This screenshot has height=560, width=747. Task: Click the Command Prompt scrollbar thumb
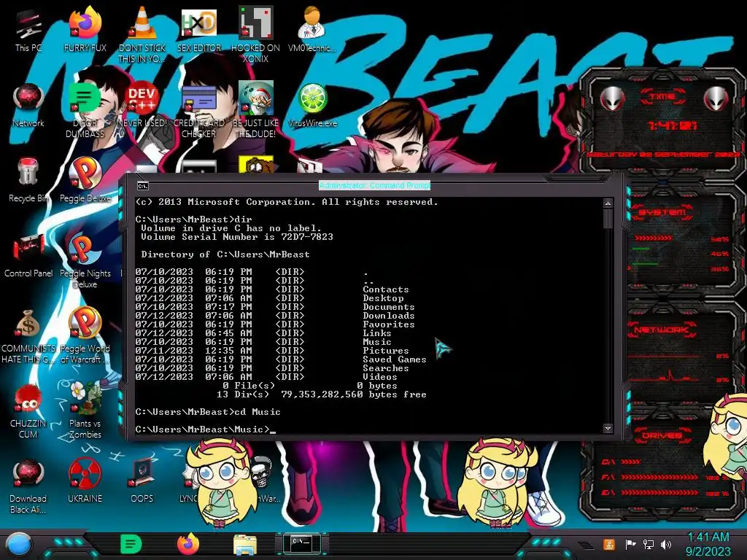click(x=608, y=219)
